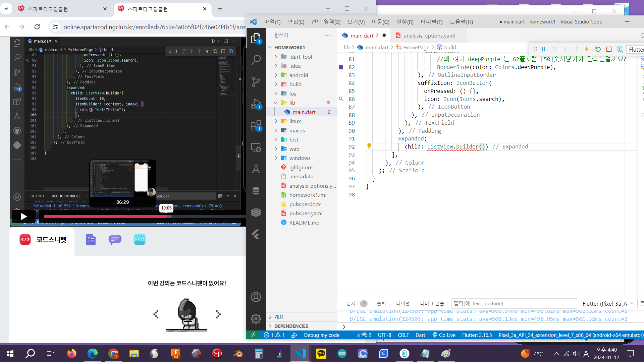This screenshot has width=644, height=362.
Task: Open pubspec.yaml in the file explorer
Action: pyautogui.click(x=306, y=213)
